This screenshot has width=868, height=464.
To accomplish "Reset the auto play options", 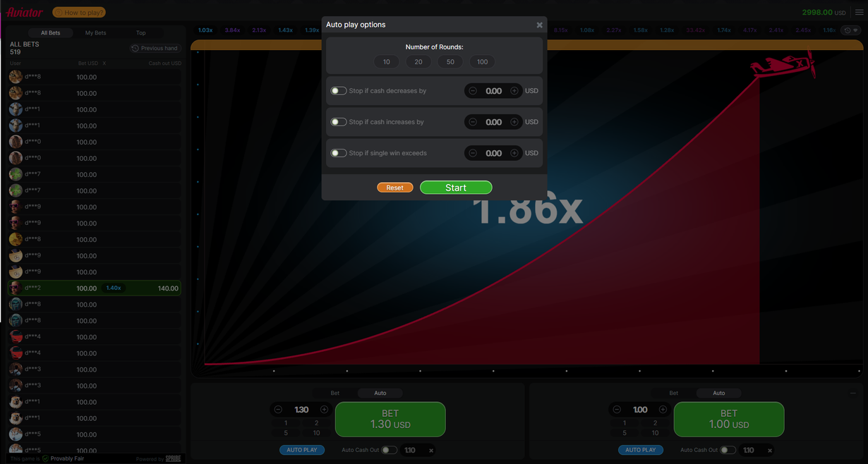I will pos(395,187).
